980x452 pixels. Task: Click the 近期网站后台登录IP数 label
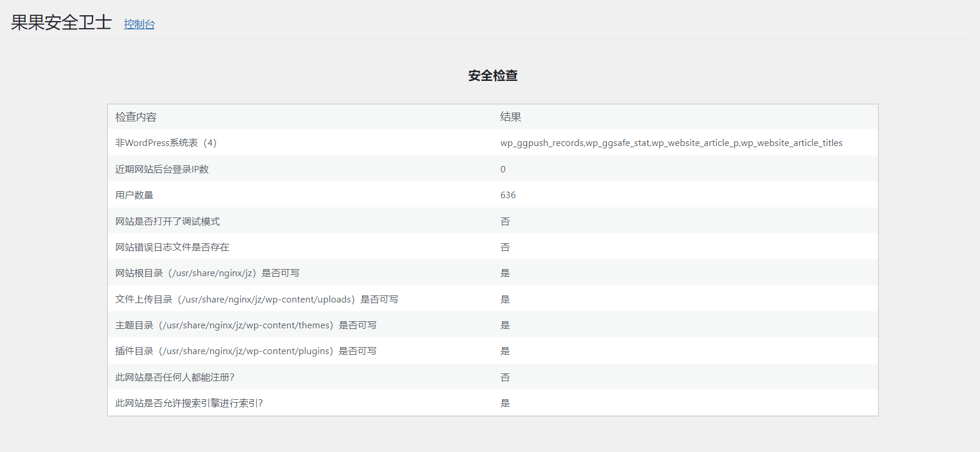pyautogui.click(x=162, y=169)
